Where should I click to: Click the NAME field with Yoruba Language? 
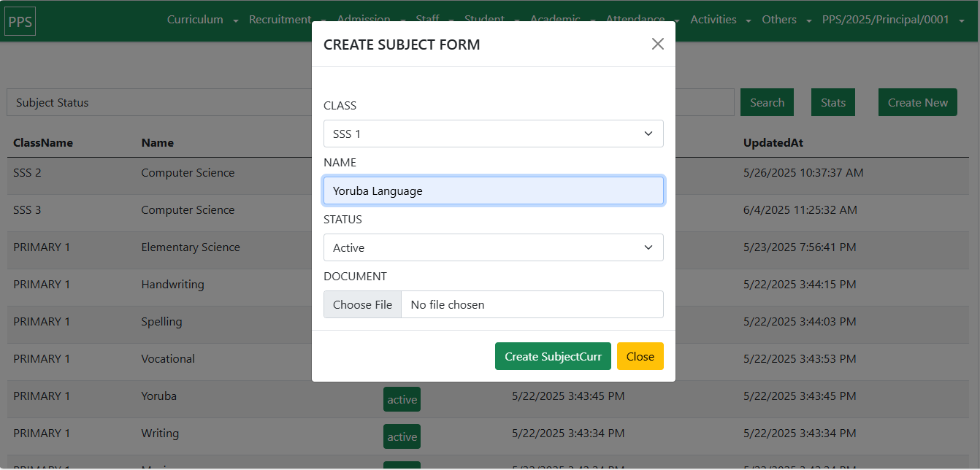tap(493, 190)
